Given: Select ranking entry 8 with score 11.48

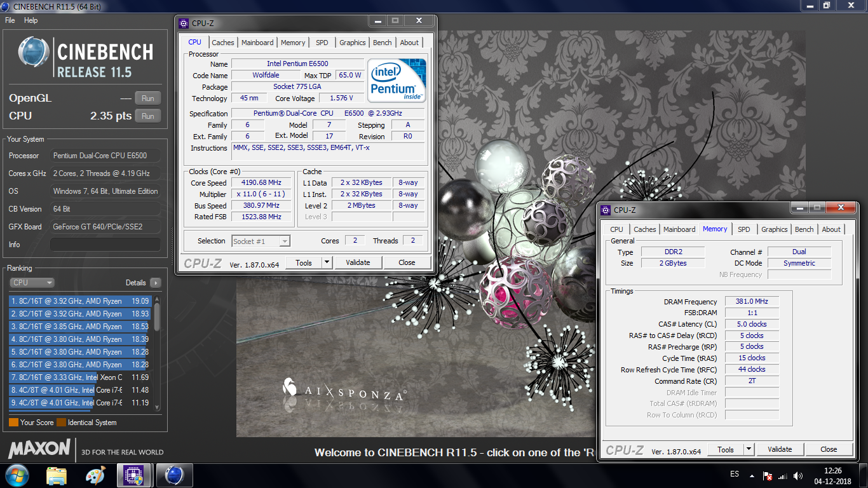Looking at the screenshot, I should pyautogui.click(x=80, y=390).
